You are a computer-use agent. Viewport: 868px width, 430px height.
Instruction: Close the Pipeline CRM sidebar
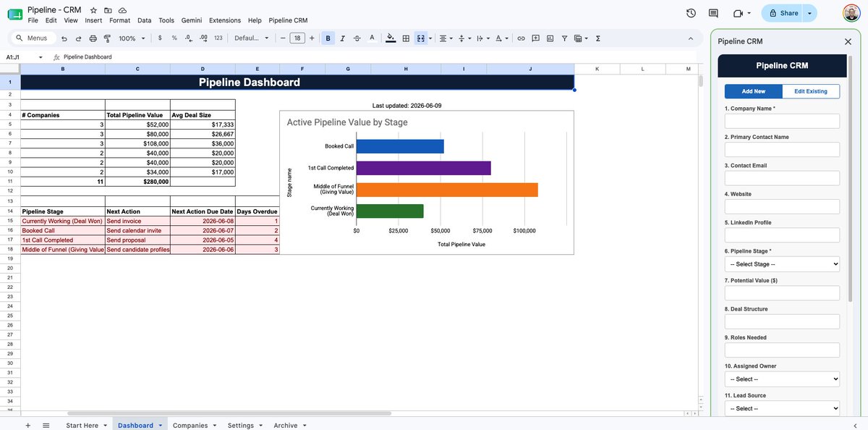pos(848,41)
